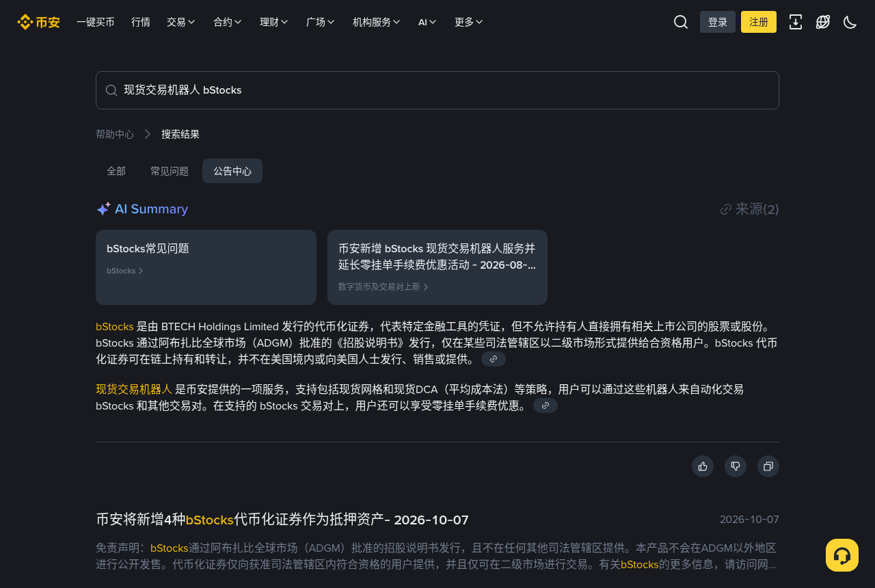Expand the AI dropdown menu

coord(427,22)
